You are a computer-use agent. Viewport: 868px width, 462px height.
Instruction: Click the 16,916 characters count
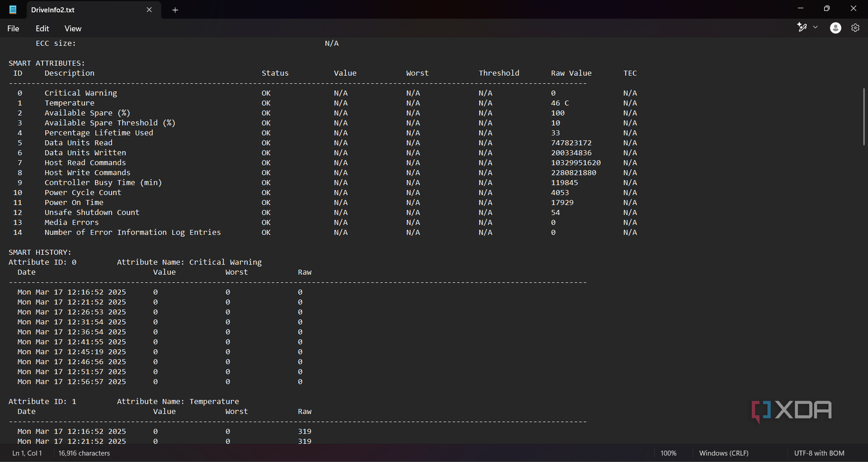point(84,453)
